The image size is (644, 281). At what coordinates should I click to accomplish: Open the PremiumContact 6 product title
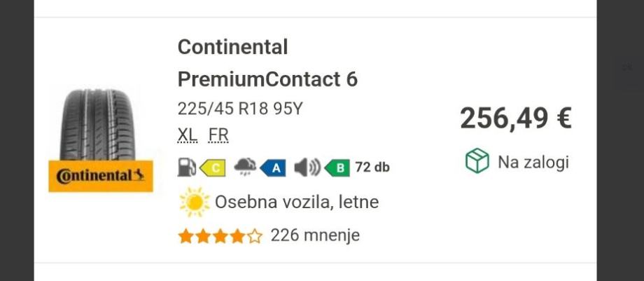click(x=267, y=79)
